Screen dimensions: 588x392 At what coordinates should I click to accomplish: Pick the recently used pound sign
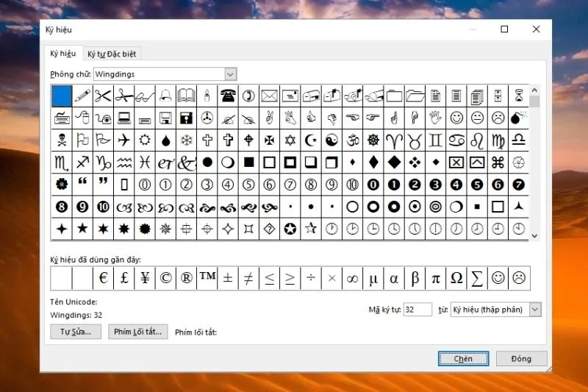(x=123, y=278)
